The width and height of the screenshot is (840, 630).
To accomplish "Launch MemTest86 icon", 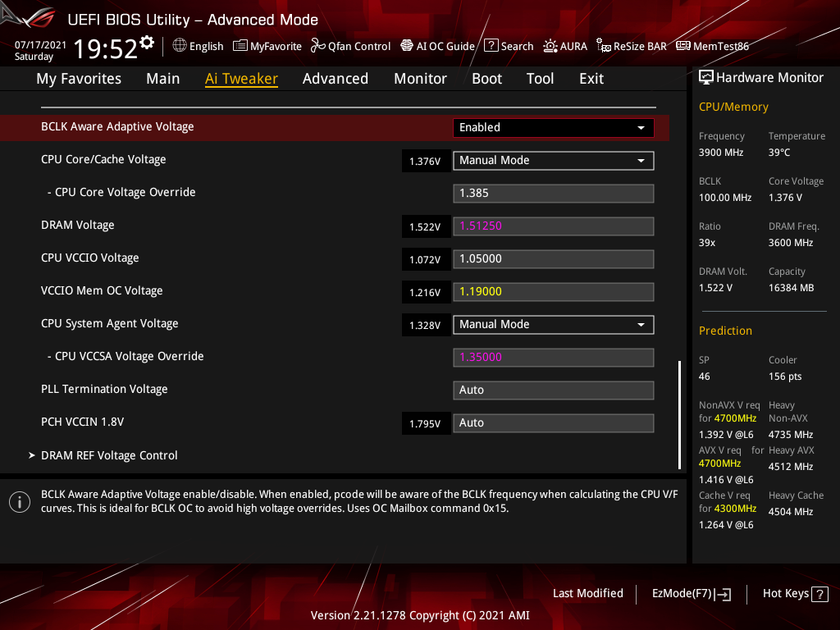I will [x=683, y=46].
